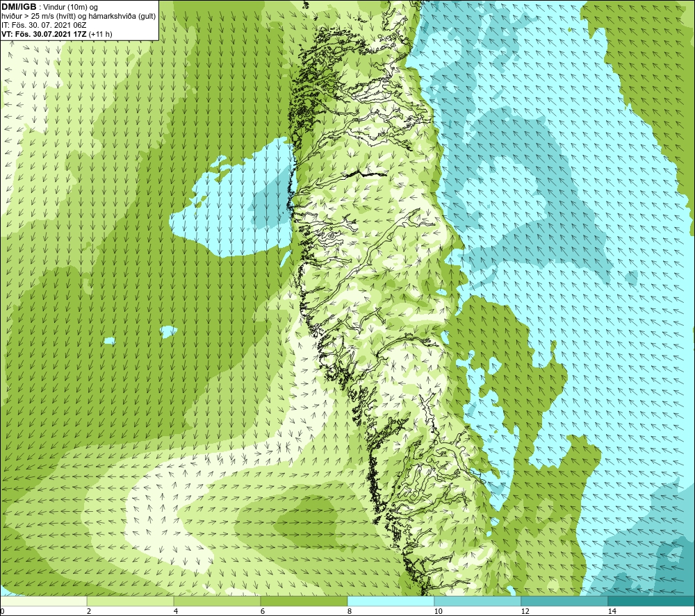695x616 pixels.
Task: Click the scale label '4'
Action: [176, 611]
